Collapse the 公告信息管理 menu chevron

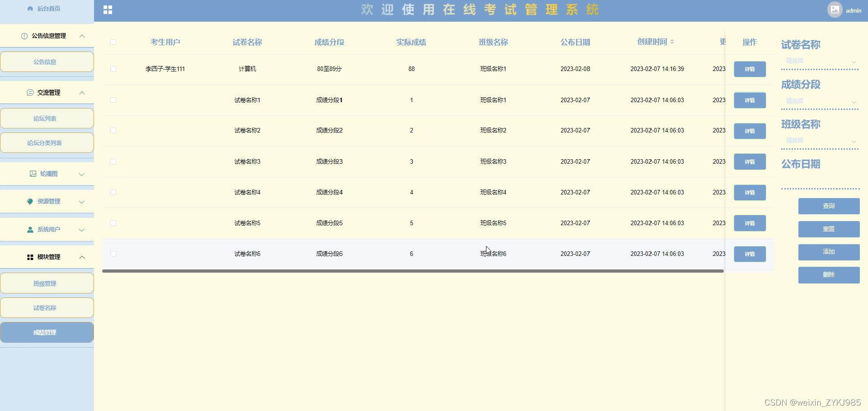point(82,36)
